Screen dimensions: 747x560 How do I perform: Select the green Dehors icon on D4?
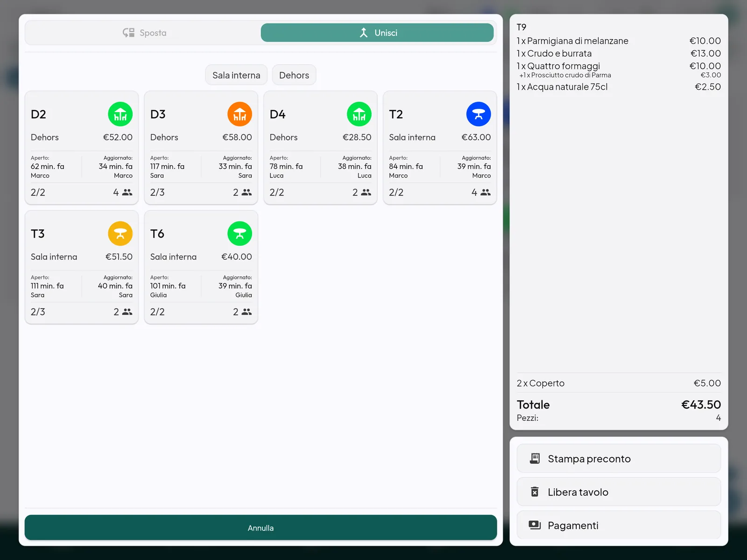359,114
